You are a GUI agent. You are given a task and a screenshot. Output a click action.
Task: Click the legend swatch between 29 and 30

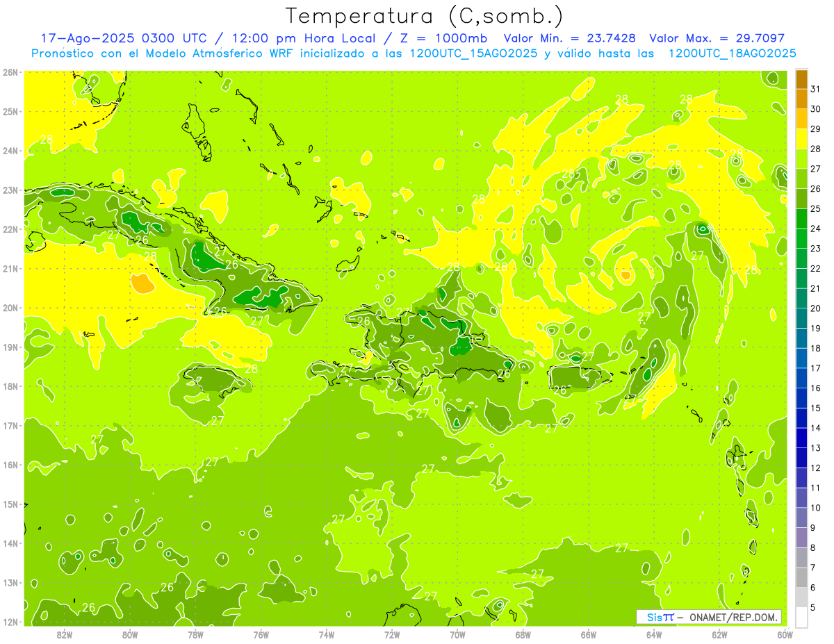point(801,119)
